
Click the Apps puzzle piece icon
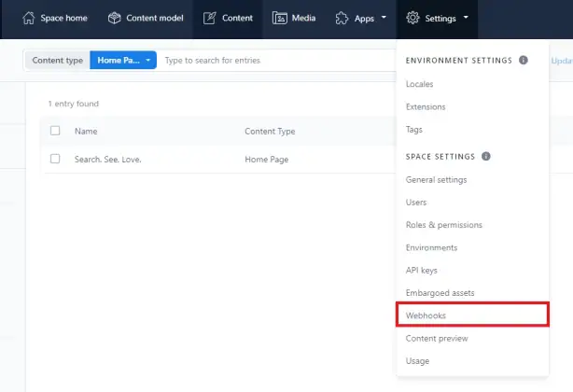pyautogui.click(x=342, y=18)
